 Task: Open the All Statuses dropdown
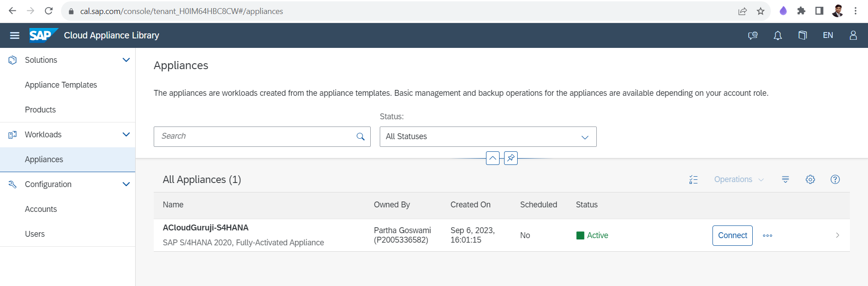pyautogui.click(x=488, y=136)
